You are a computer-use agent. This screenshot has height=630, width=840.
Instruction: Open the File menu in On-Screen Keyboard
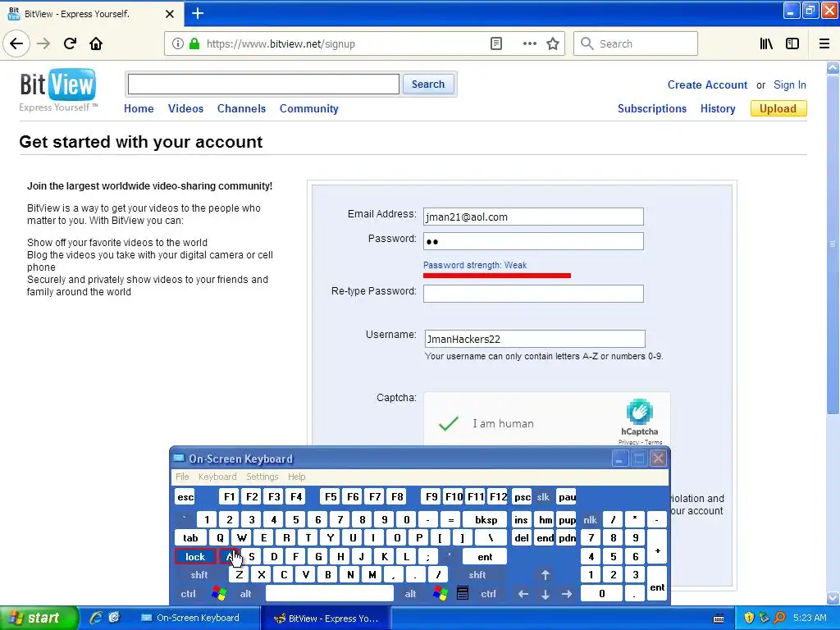tap(182, 477)
